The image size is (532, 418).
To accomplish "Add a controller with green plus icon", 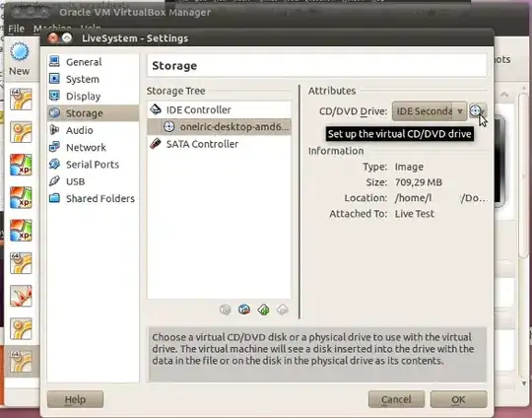I will point(264,310).
